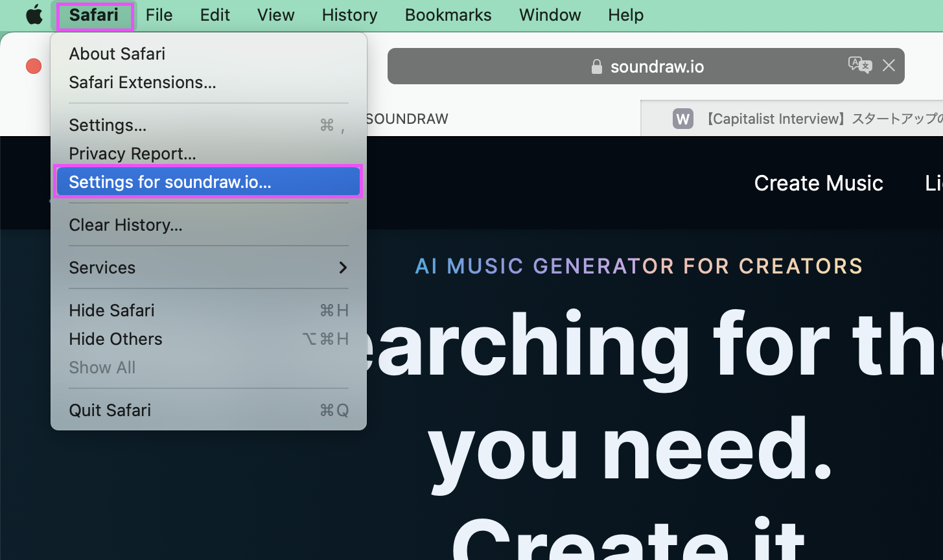The image size is (943, 560).
Task: Open Safari Extensions… menu item
Action: (x=143, y=82)
